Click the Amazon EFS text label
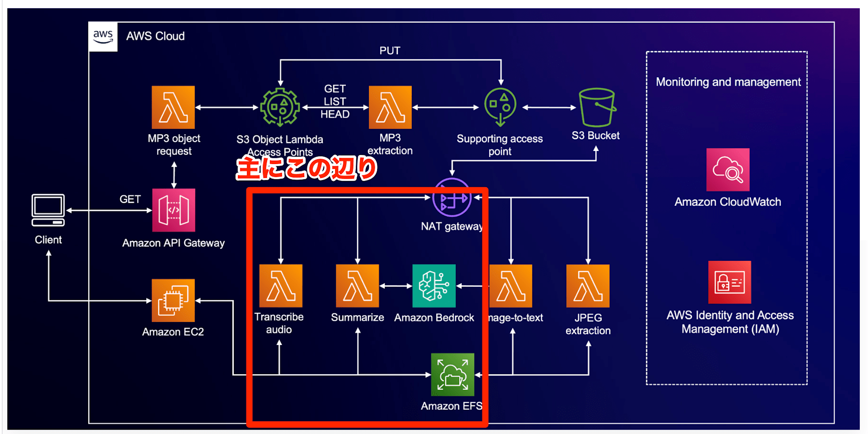 (452, 406)
